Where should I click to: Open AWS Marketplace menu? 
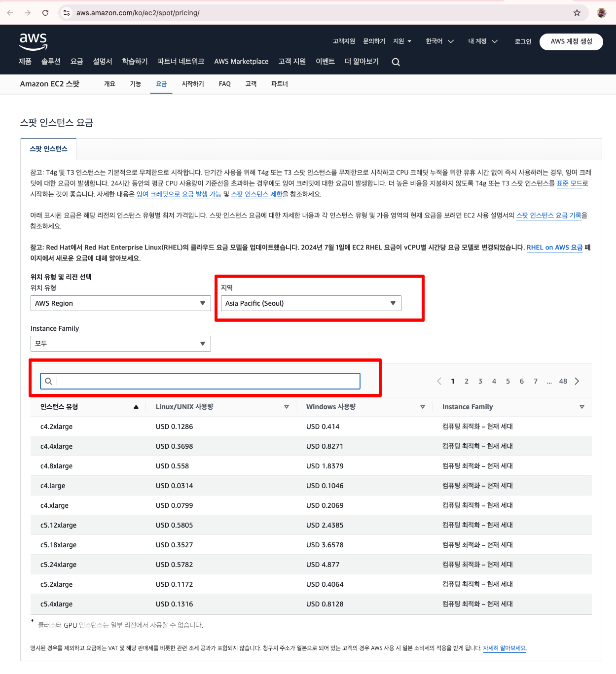coord(241,61)
